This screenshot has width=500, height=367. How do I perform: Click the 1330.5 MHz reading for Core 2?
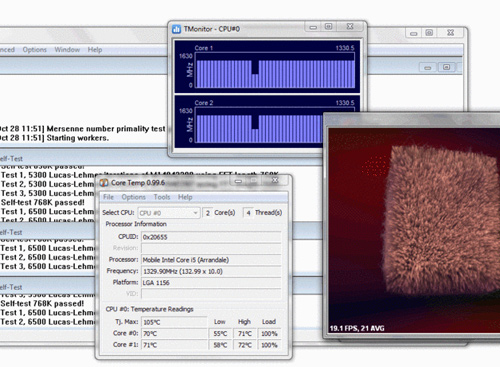tap(345, 103)
